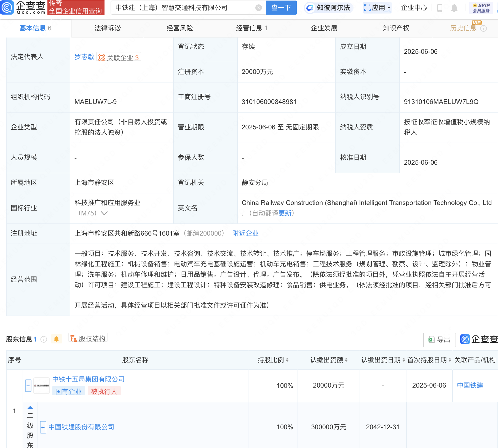The width and height of the screenshot is (498, 448).
Task: Open 附近企业 link
Action: click(x=245, y=233)
